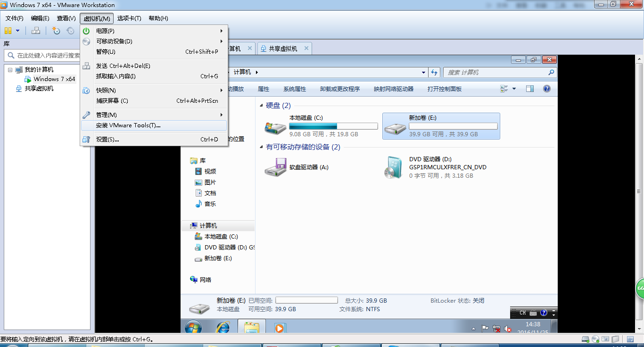Open the guest address bar history dropdown

(x=423, y=73)
